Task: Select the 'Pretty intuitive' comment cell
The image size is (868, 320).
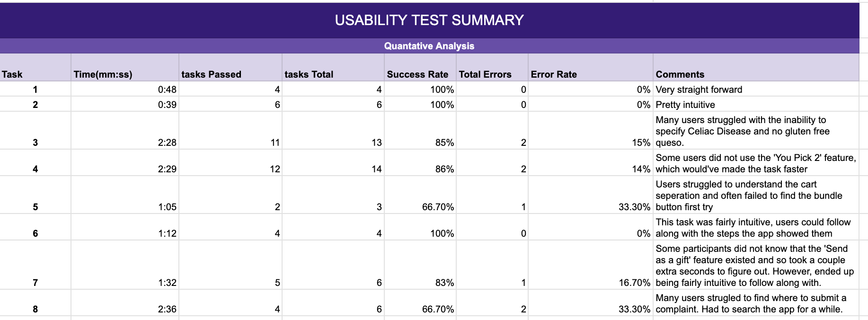Action: coord(756,104)
